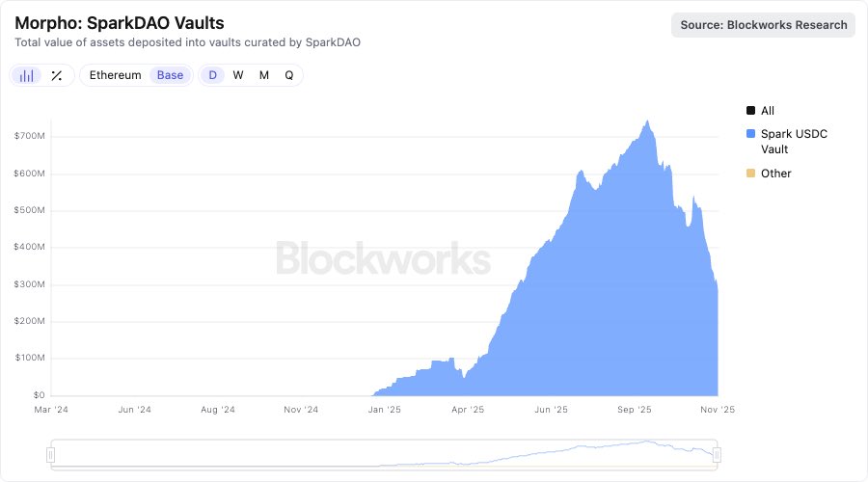The image size is (868, 482).
Task: Click the Source: Blockworks Research button
Action: 764,25
